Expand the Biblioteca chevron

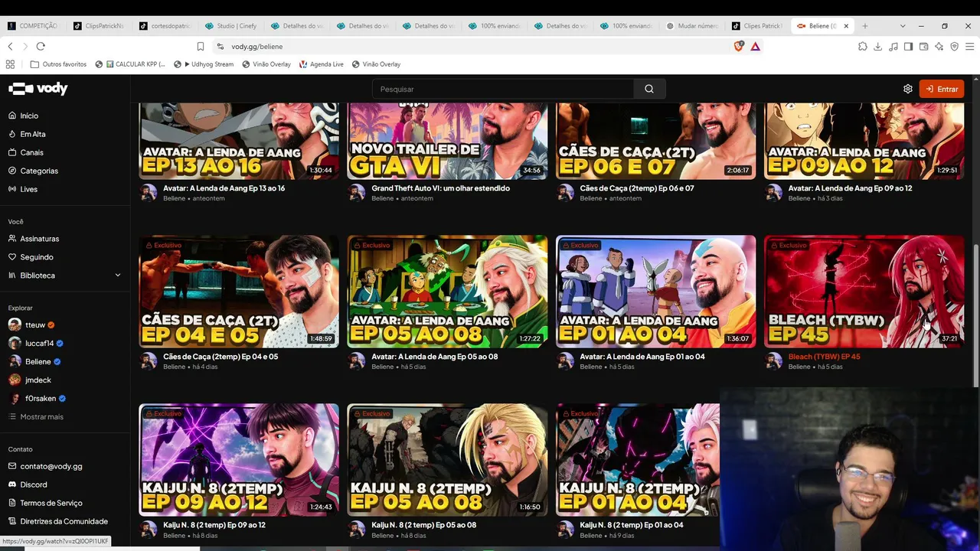click(x=118, y=275)
